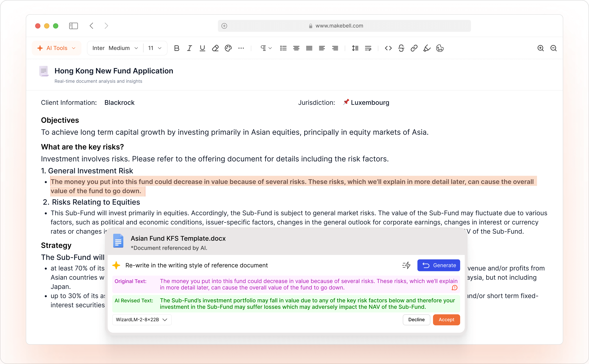Click the code brackets icon

coord(388,48)
